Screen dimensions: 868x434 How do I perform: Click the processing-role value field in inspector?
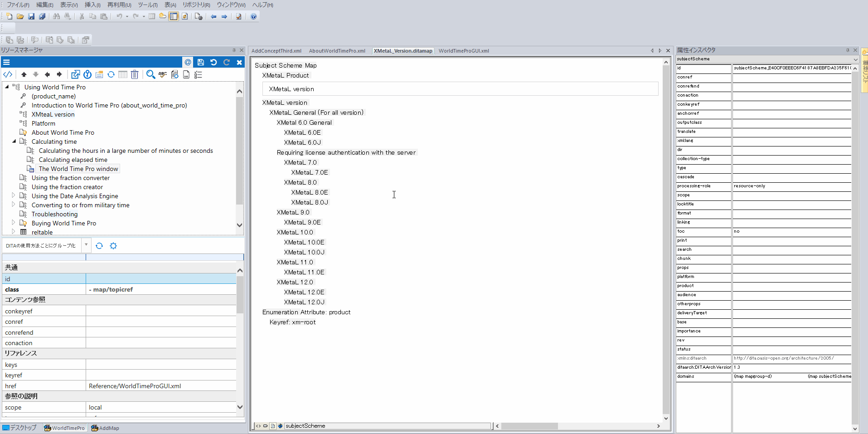[x=791, y=186]
